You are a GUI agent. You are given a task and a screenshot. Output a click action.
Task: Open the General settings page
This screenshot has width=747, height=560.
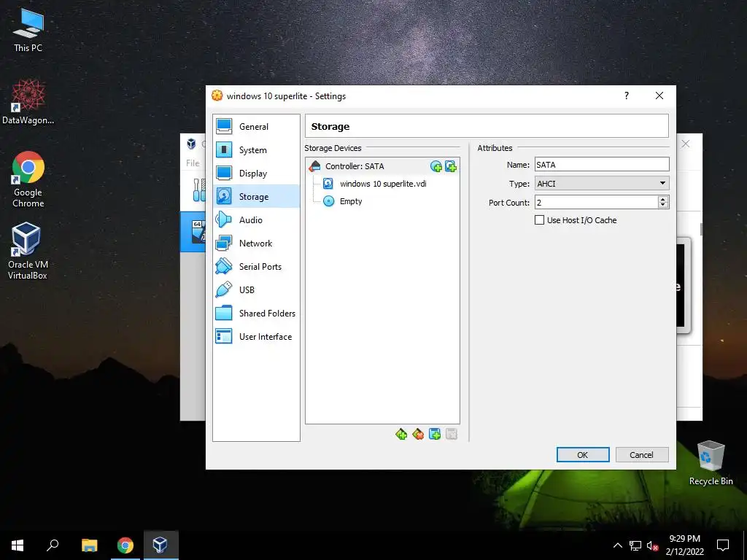(256, 127)
